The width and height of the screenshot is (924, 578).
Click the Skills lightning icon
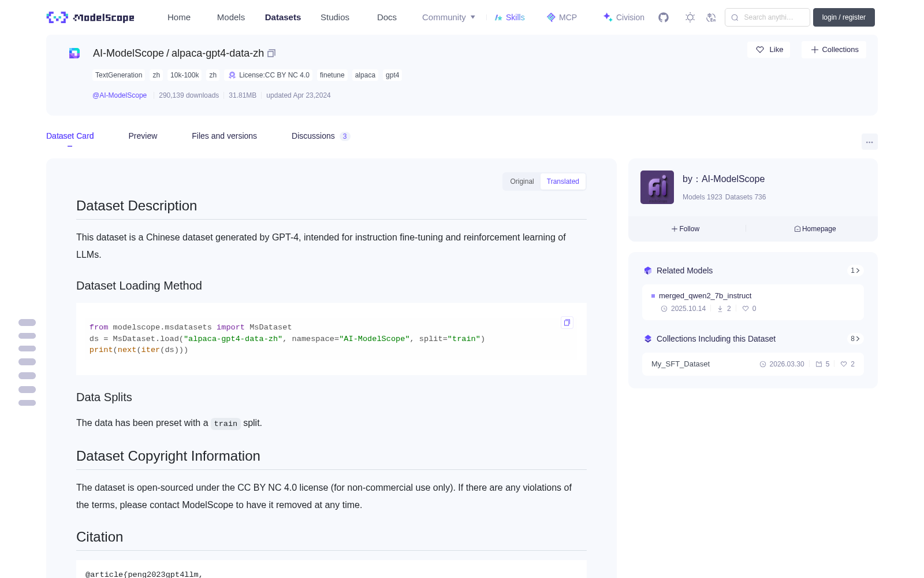point(498,17)
